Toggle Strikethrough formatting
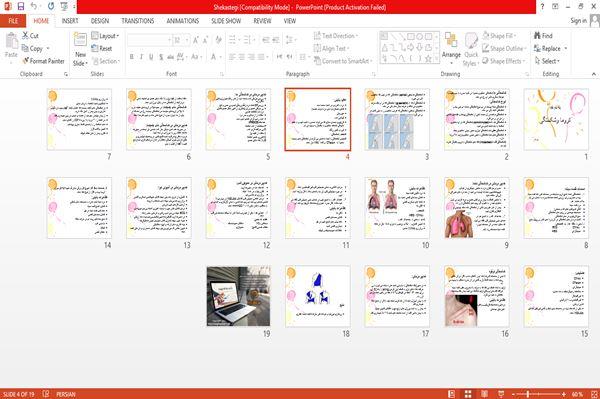The height and width of the screenshot is (399, 600). point(171,57)
